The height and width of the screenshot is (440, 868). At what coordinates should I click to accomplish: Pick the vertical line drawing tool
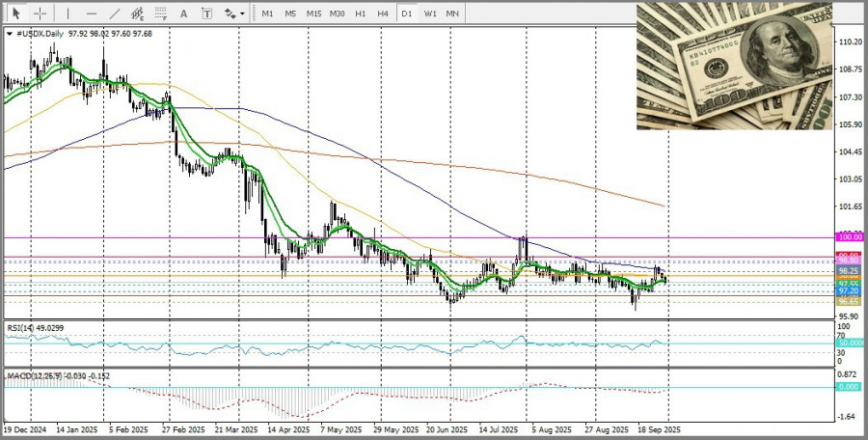click(x=68, y=14)
